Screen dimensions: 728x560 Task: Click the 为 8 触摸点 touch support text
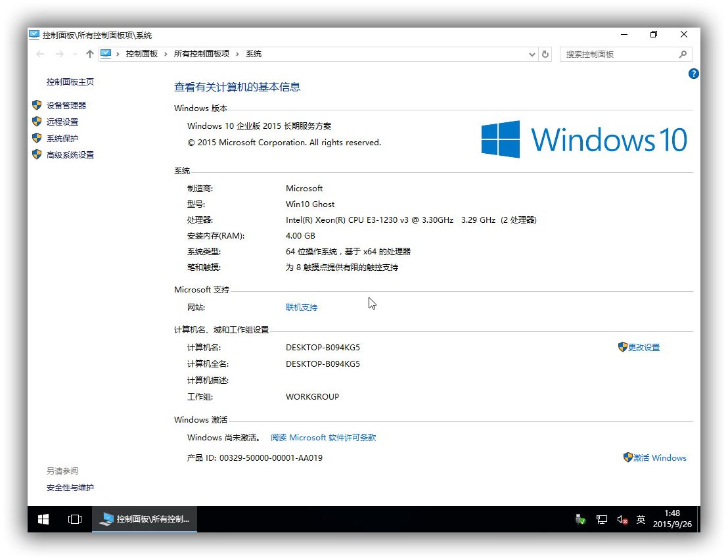pyautogui.click(x=342, y=268)
